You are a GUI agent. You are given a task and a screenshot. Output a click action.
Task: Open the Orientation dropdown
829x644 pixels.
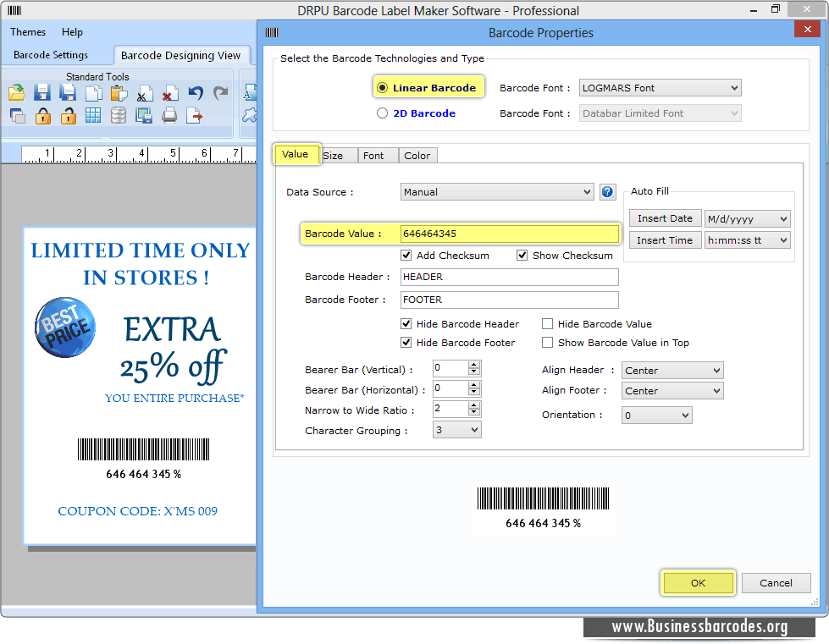[656, 416]
